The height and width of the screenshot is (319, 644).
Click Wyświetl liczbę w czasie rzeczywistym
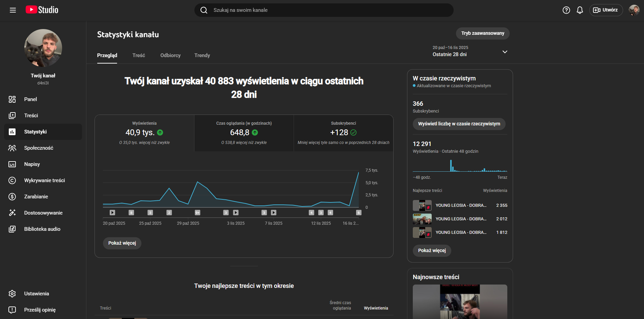[x=459, y=124]
